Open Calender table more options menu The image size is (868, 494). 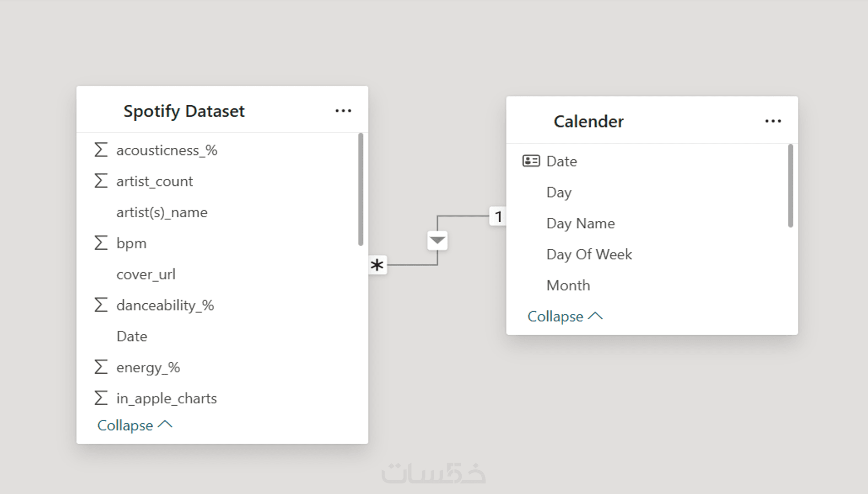coord(773,121)
